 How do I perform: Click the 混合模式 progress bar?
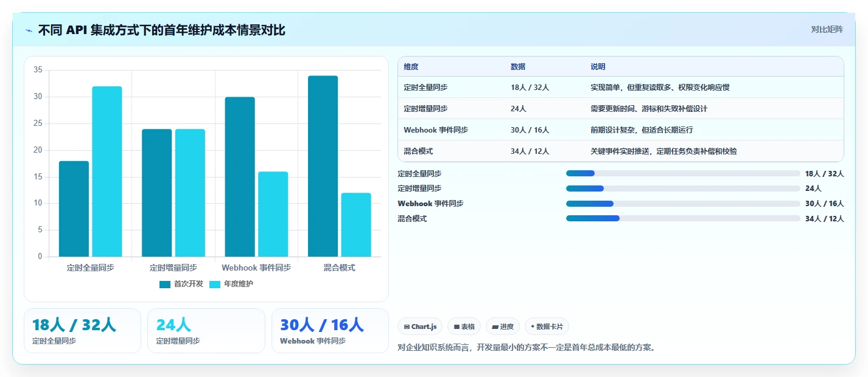click(683, 218)
